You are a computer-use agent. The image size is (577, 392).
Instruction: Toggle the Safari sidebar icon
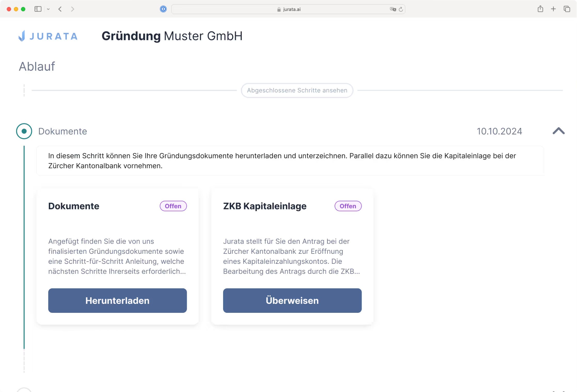tap(38, 9)
